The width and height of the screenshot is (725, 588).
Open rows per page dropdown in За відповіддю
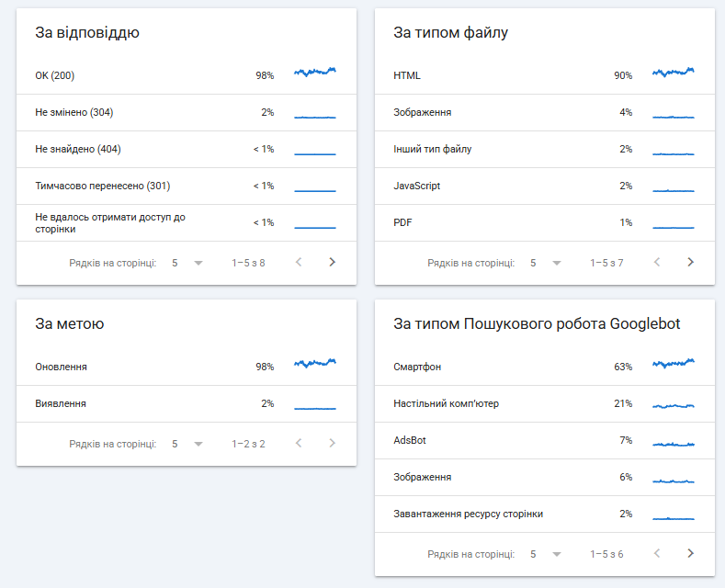click(x=187, y=263)
